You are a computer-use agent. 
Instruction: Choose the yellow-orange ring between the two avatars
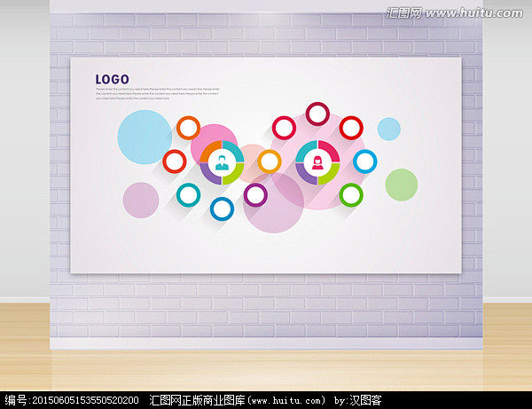(x=270, y=161)
